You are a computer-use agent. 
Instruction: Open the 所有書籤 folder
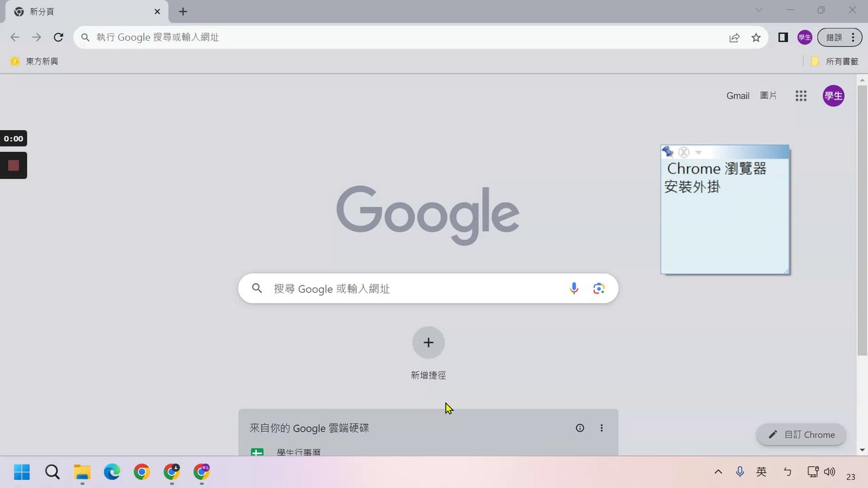835,61
